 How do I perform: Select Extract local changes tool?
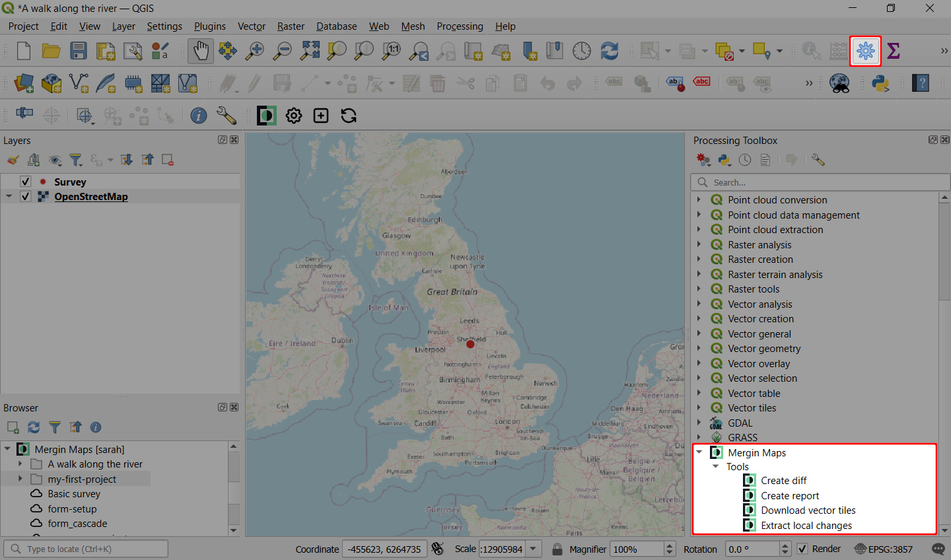[x=806, y=526]
